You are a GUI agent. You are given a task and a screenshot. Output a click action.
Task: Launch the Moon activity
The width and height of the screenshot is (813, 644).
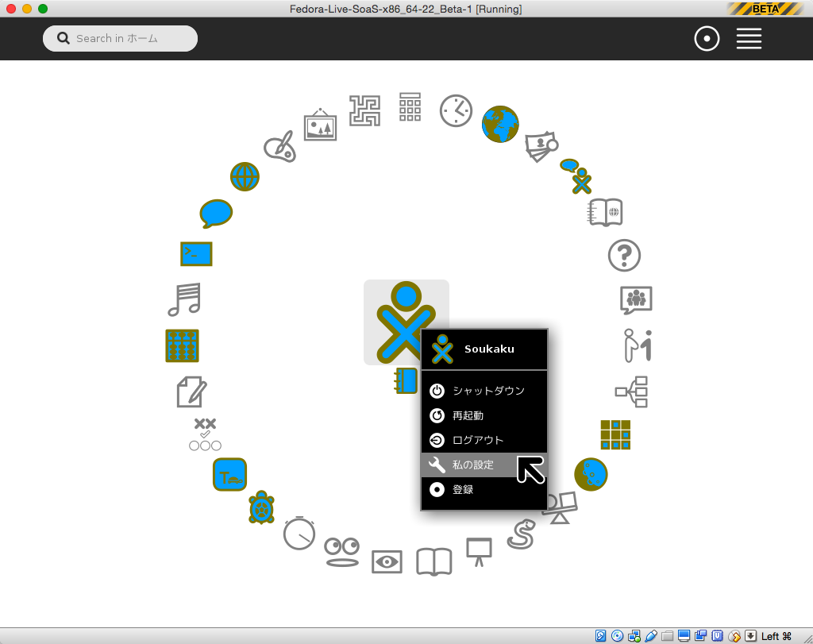click(x=591, y=474)
